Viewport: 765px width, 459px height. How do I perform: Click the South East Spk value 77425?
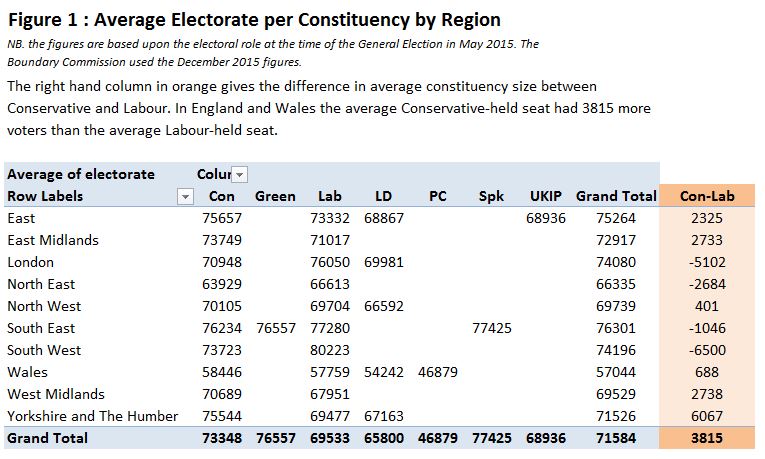pos(492,328)
